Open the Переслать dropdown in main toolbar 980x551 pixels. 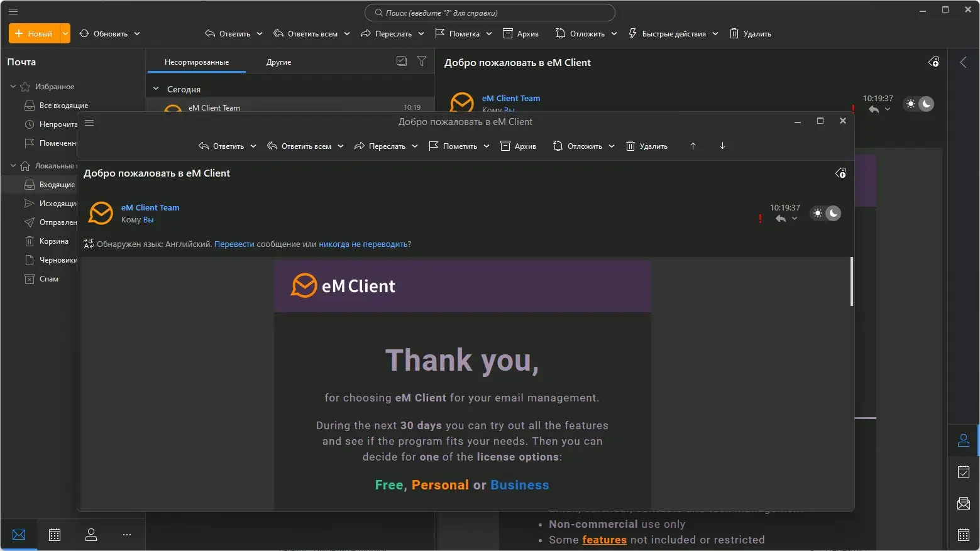421,34
